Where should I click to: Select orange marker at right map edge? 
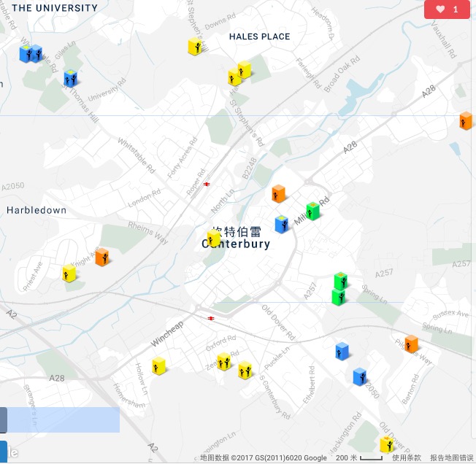[x=465, y=120]
